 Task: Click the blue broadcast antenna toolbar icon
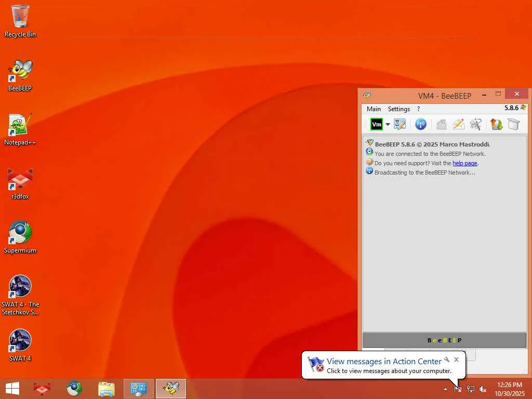[421, 124]
